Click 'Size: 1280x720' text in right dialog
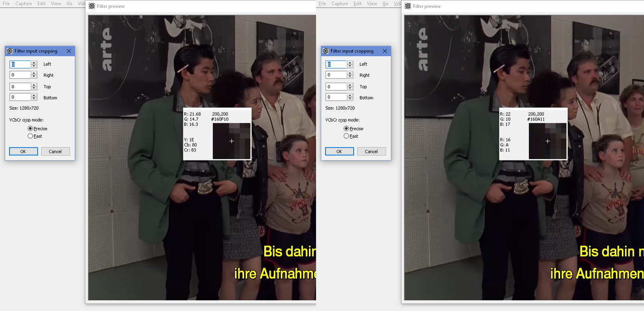The height and width of the screenshot is (311, 644). (340, 108)
